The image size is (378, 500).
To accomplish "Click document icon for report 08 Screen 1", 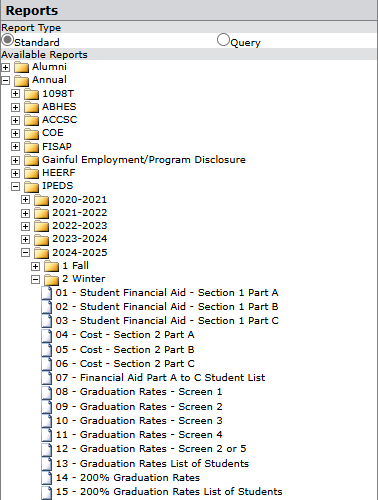I will 47,392.
